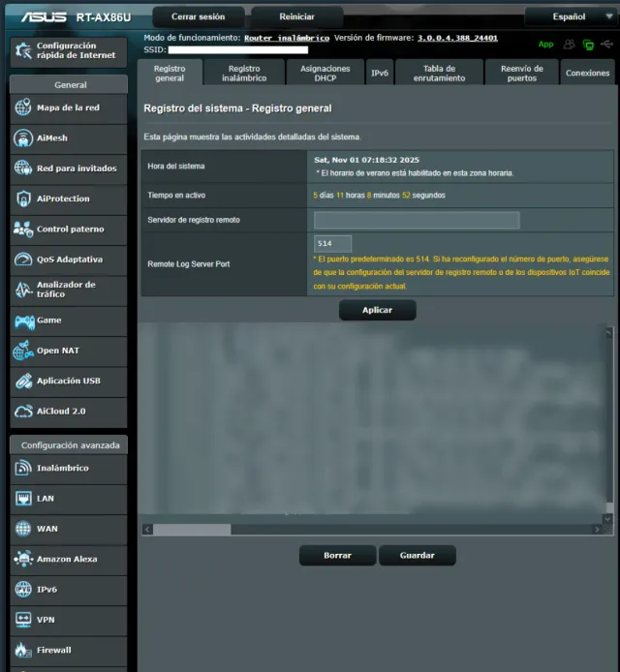Open the IPv6 log tab
The width and height of the screenshot is (620, 672).
point(380,73)
